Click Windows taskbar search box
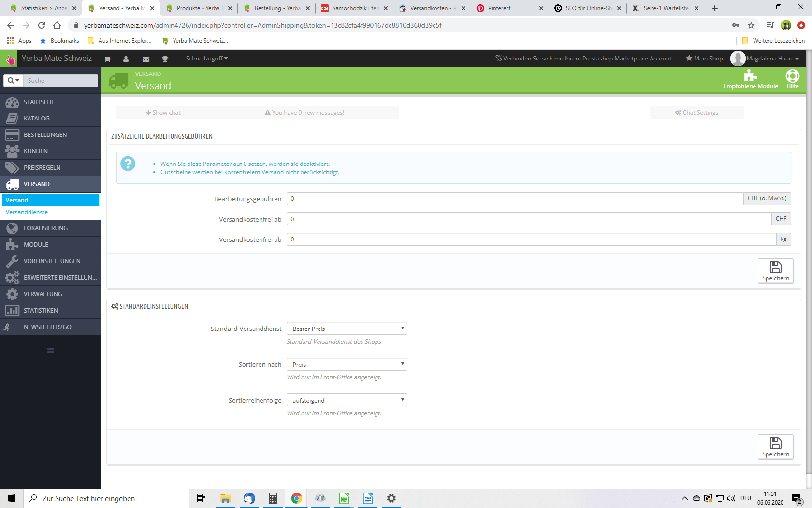The width and height of the screenshot is (812, 508). tap(106, 498)
